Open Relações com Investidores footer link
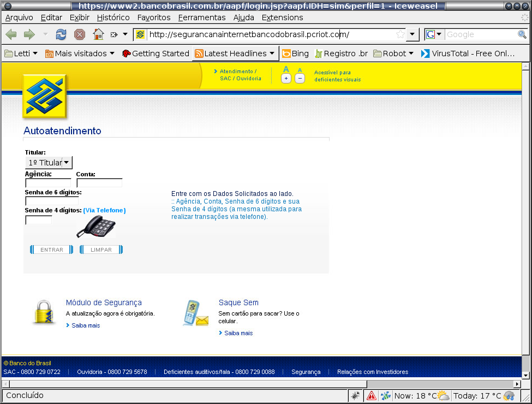The width and height of the screenshot is (532, 404). 373,372
